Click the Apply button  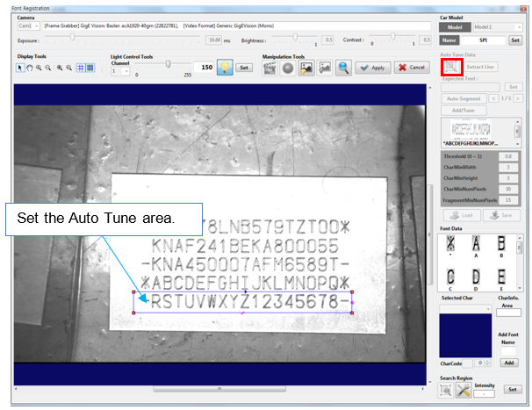tap(373, 68)
